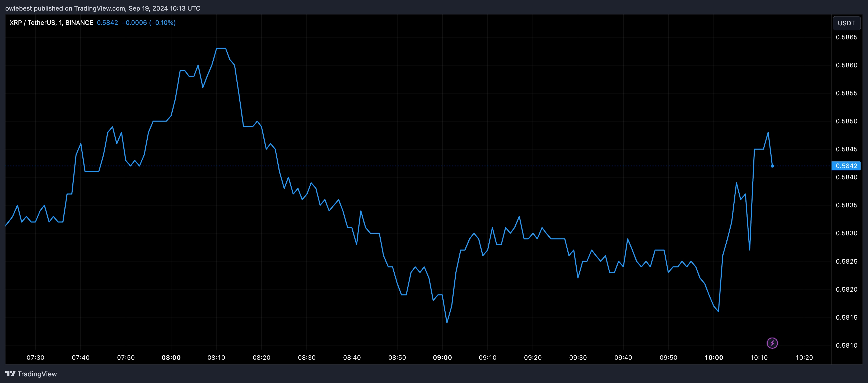Image resolution: width=868 pixels, height=383 pixels.
Task: Click the 10:00 time axis label
Action: tap(714, 357)
